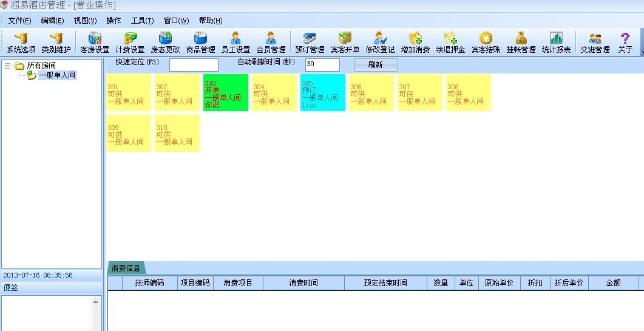
Task: Expand the toolbar overflow arrow at right edge
Action: [x=642, y=52]
